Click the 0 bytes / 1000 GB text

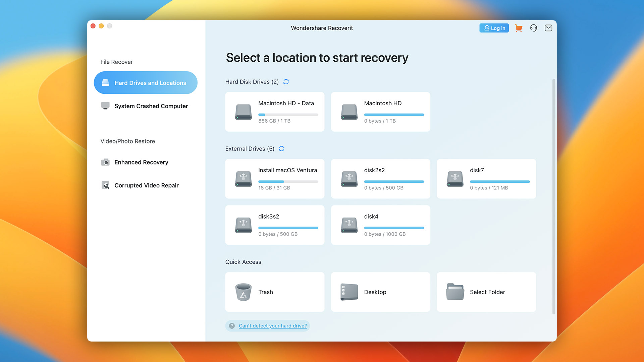(385, 234)
